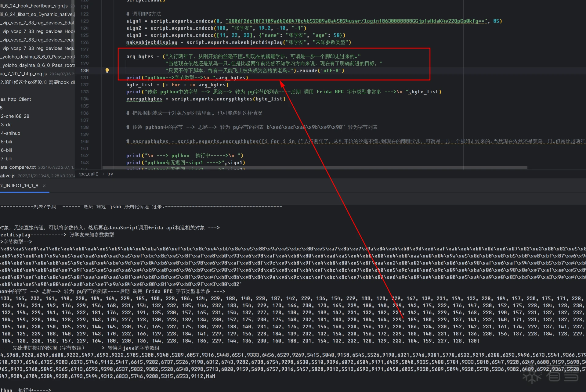Click the encryptbytes variable on line 134

[x=144, y=99]
